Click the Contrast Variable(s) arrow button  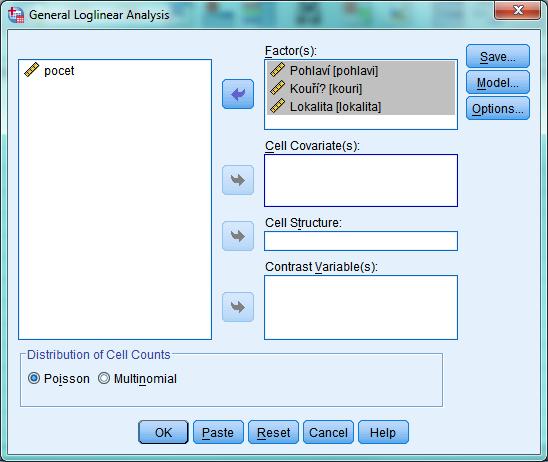pos(238,307)
